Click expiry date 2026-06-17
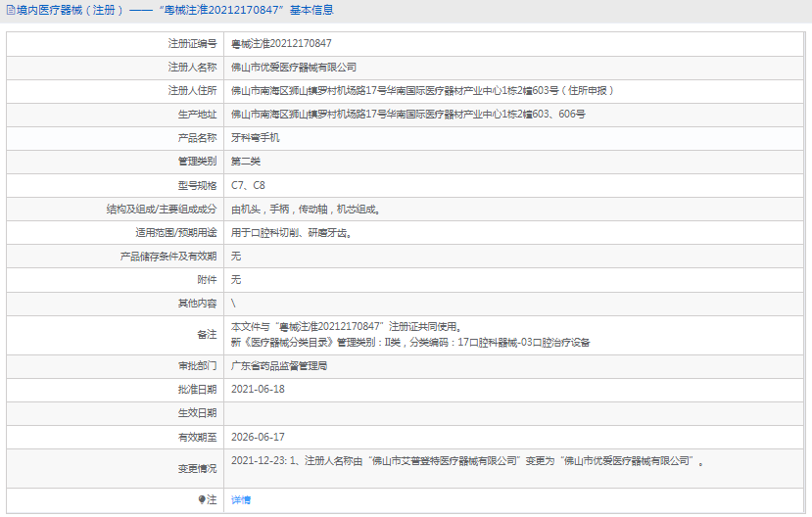 258,438
